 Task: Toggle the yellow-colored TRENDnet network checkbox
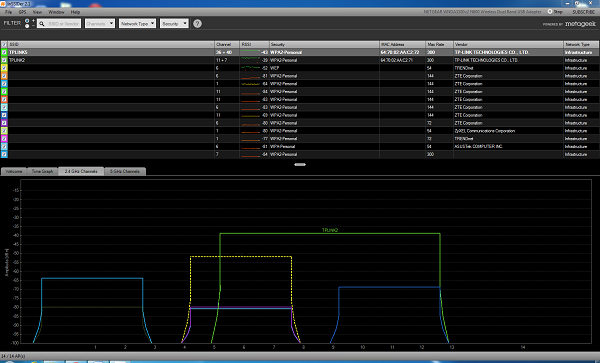[4, 68]
